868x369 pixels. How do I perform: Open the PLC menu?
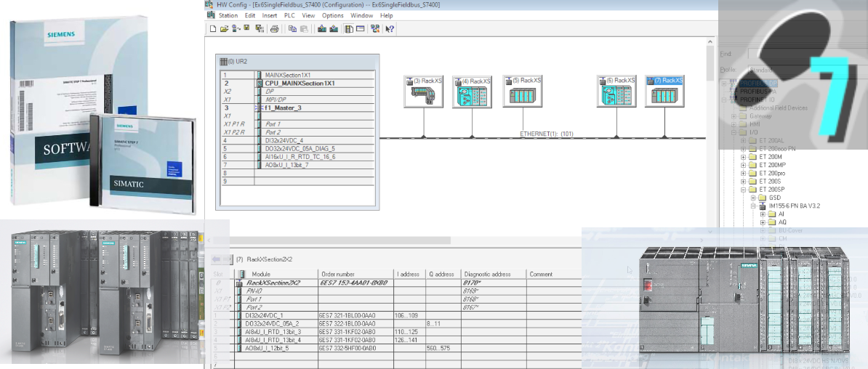click(x=289, y=15)
